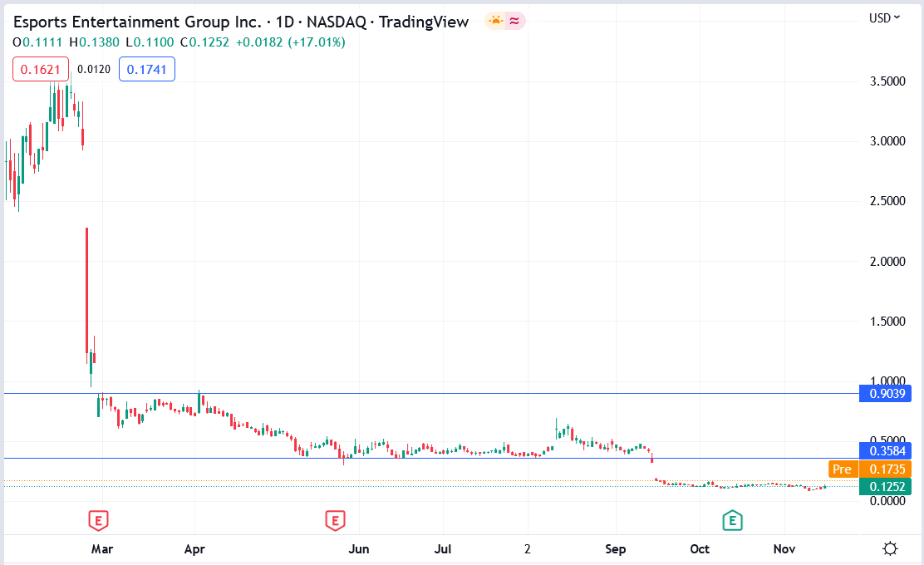Click the 1.5000 price axis label

887,322
